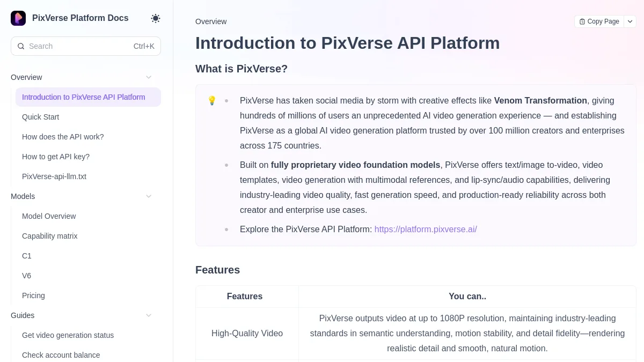The width and height of the screenshot is (644, 362).
Task: Focus the Search input field
Action: (x=86, y=46)
